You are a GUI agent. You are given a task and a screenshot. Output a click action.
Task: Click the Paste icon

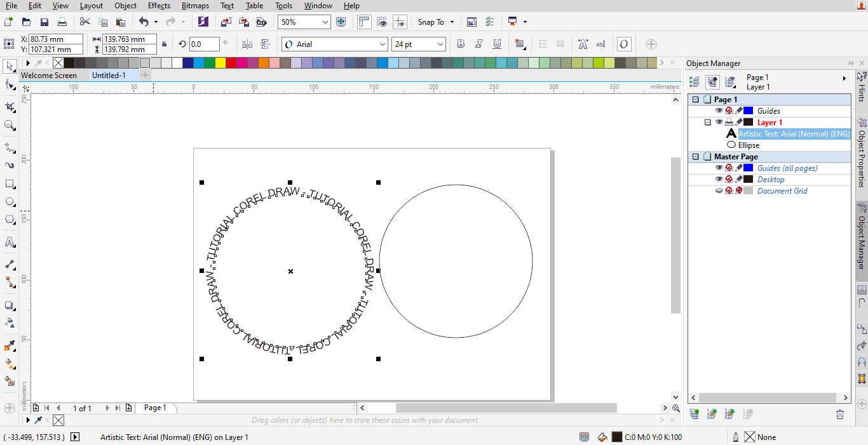tap(121, 22)
